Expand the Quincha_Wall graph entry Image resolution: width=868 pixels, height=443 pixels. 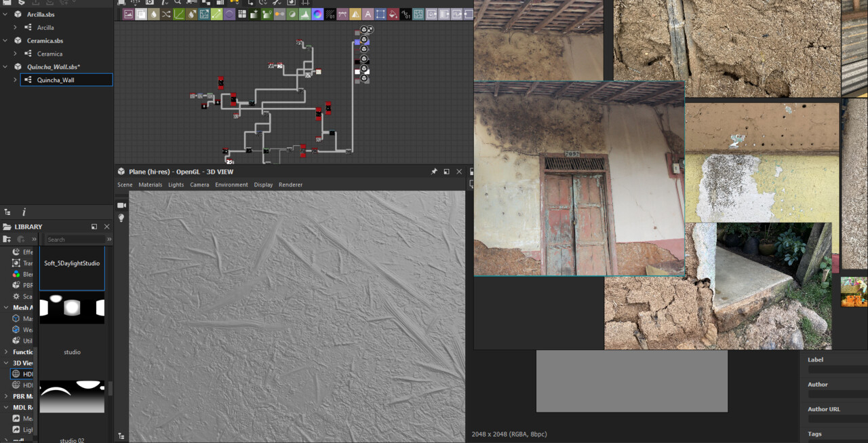coord(15,80)
